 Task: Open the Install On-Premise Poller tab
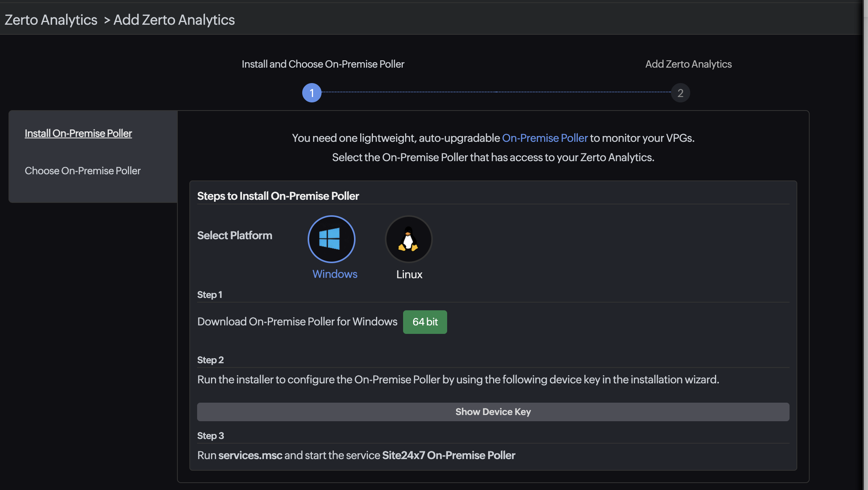click(78, 133)
